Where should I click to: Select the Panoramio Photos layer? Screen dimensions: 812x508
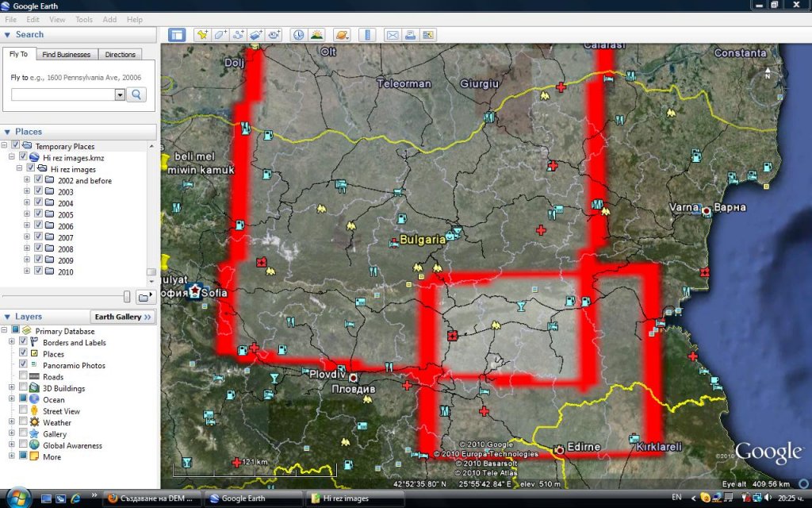click(x=74, y=365)
